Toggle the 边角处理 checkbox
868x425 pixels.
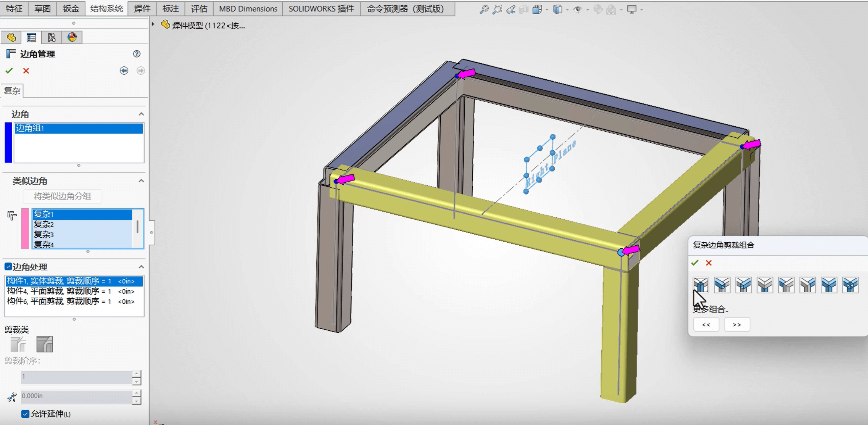[8, 266]
